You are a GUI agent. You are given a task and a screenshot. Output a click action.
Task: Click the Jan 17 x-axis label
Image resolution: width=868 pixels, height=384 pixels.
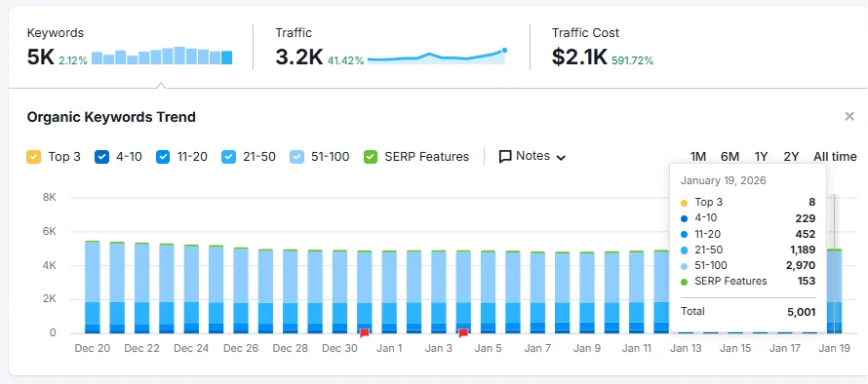785,349
